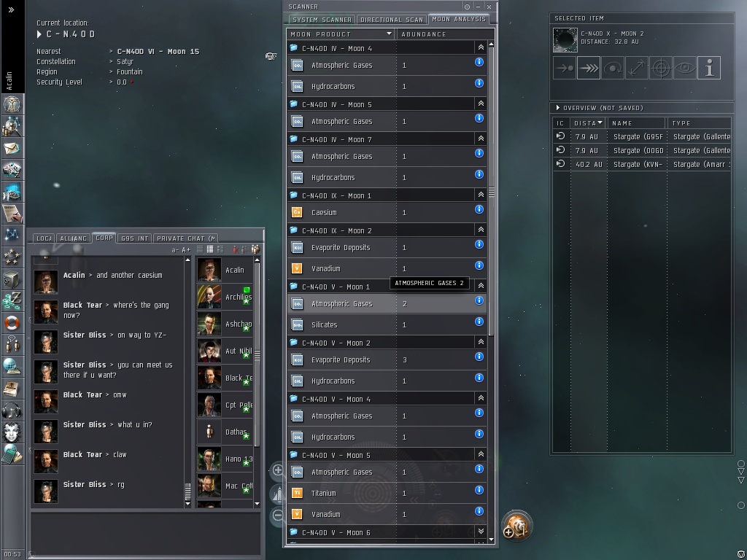Open the journal book icon in sidebar
747x560 pixels.
pos(12,389)
